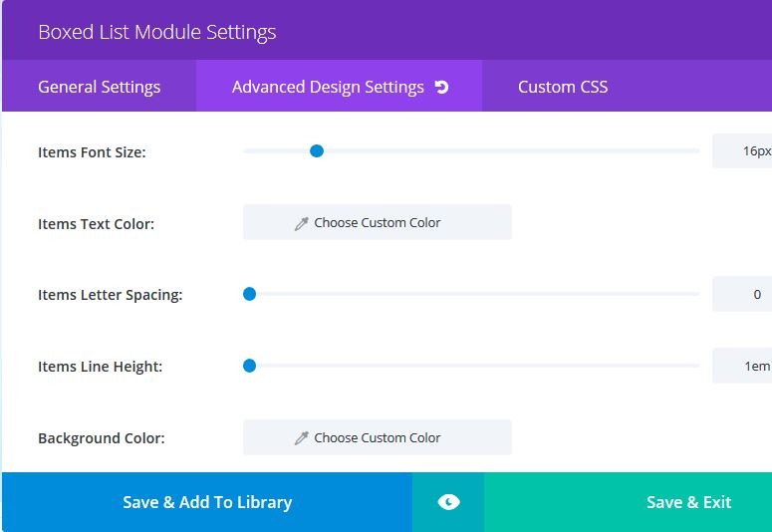Click the Items Line Height slider track
The height and width of the screenshot is (532, 772).
[471, 366]
